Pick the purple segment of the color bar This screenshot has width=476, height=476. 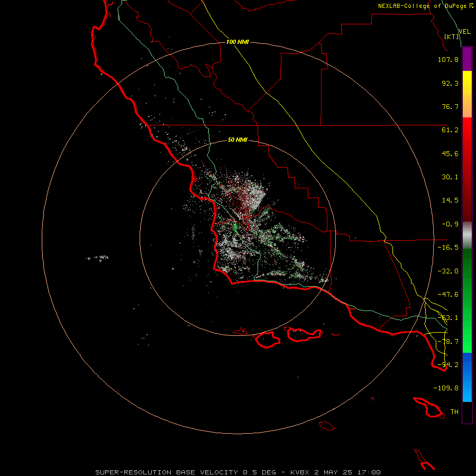pos(467,59)
